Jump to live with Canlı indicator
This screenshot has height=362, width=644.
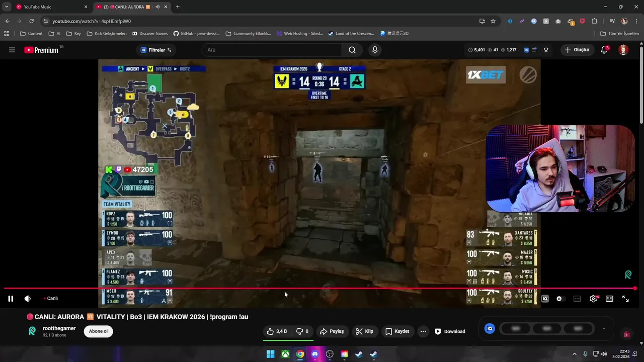click(x=50, y=299)
